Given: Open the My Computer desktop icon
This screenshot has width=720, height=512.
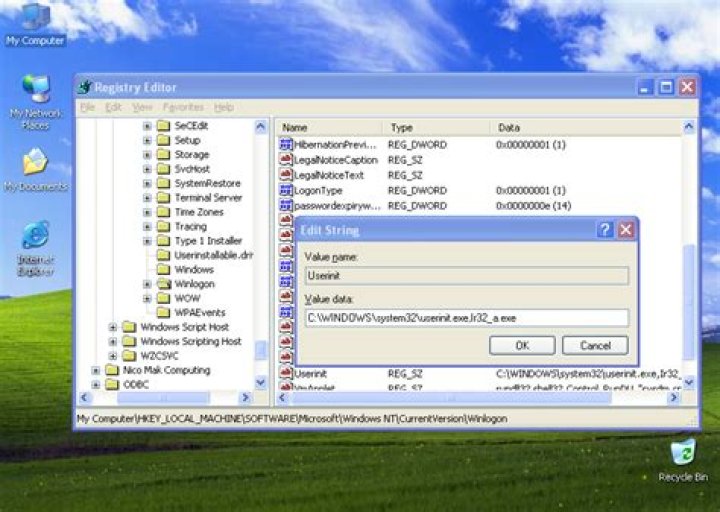Looking at the screenshot, I should pyautogui.click(x=35, y=18).
